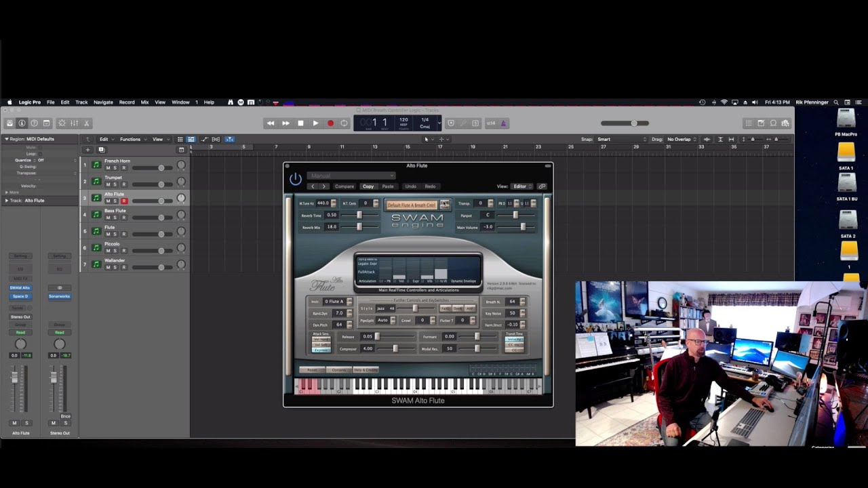Open the Drag No Overlap dropdown

[682, 139]
